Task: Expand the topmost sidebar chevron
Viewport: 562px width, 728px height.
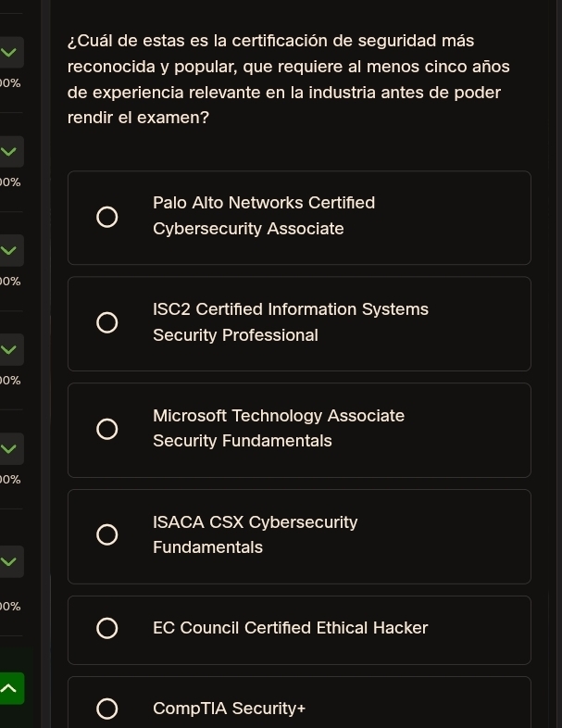Action: coord(9,52)
